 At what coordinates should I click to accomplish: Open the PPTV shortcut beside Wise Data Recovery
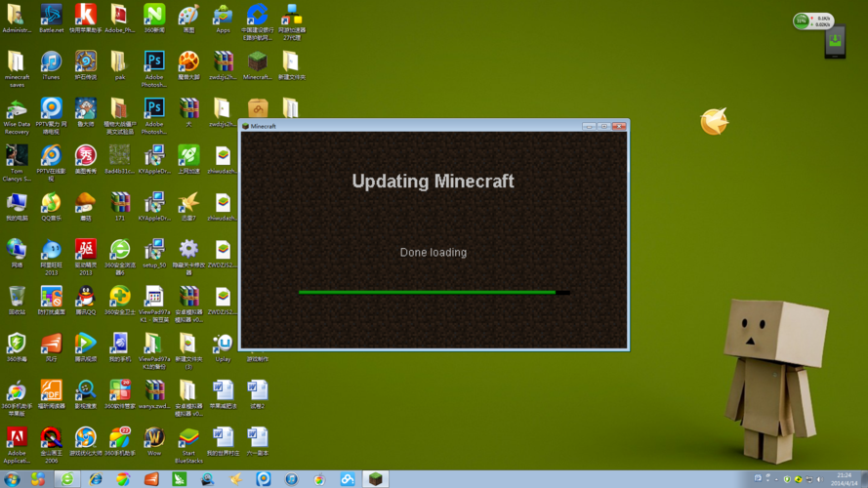[x=51, y=116]
